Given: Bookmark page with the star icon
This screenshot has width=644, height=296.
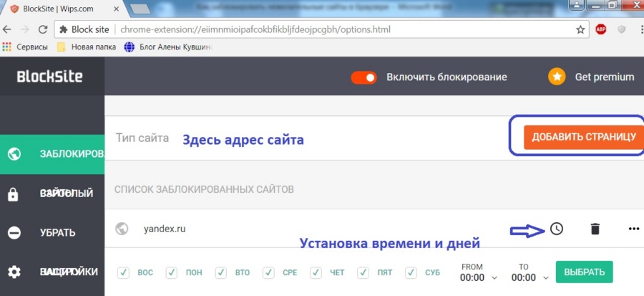Looking at the screenshot, I should click(x=580, y=29).
